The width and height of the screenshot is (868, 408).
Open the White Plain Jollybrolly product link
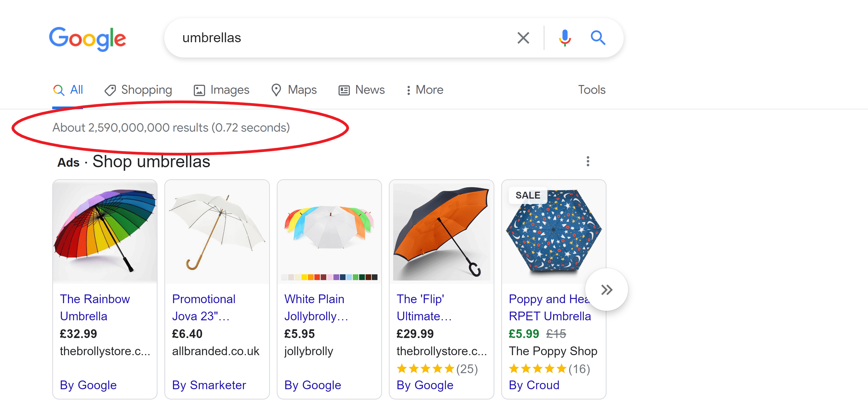[x=316, y=307]
